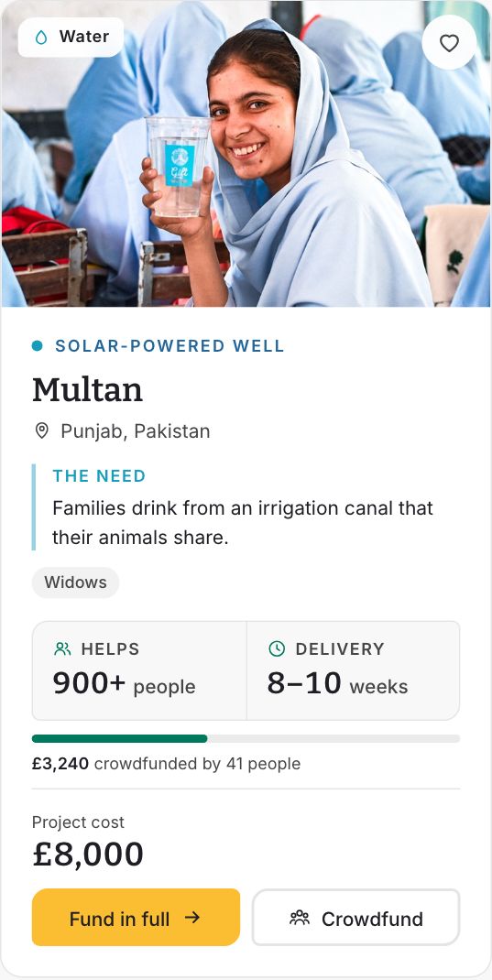The width and height of the screenshot is (492, 980).
Task: Click the location pin icon
Action: (41, 430)
